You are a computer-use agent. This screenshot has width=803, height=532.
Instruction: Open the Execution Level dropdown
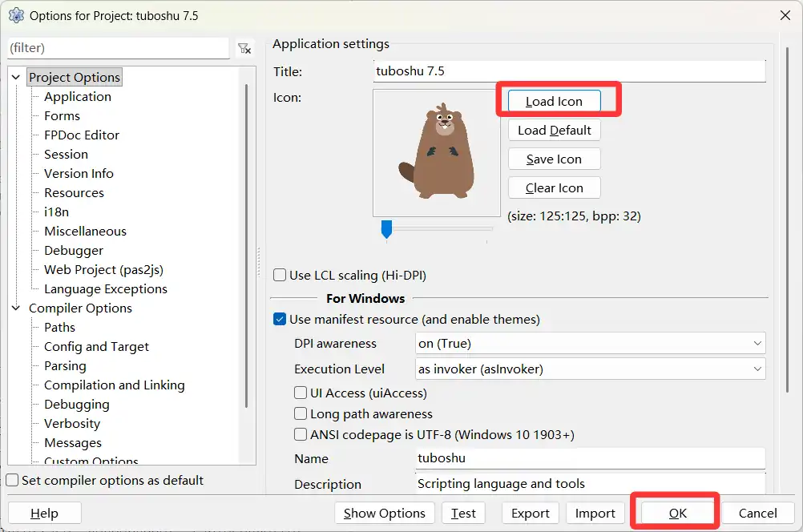pos(591,369)
